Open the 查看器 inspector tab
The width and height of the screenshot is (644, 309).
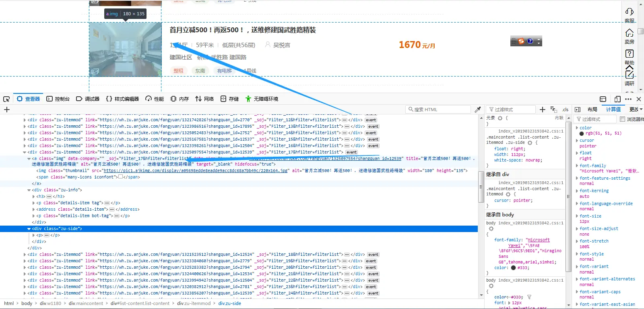tap(29, 99)
